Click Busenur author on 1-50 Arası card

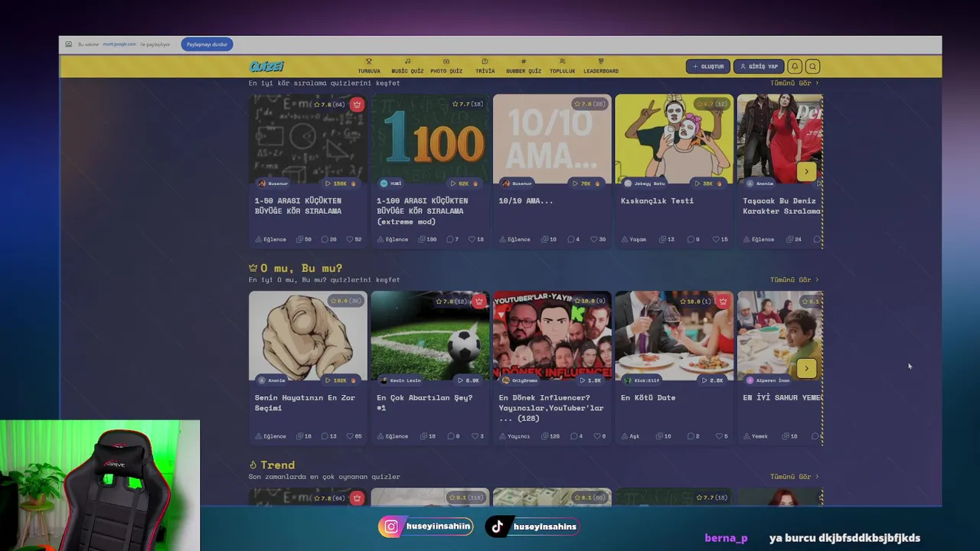click(x=273, y=184)
